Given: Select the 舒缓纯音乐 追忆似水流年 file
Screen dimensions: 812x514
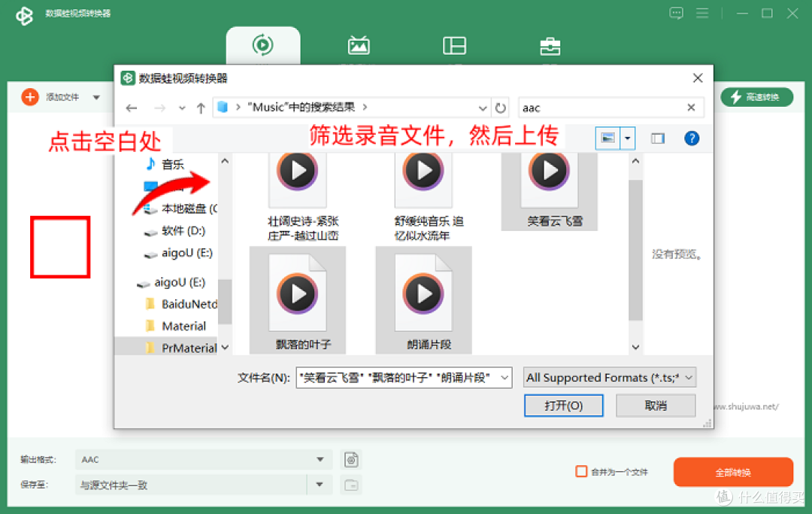Looking at the screenshot, I should click(423, 197).
